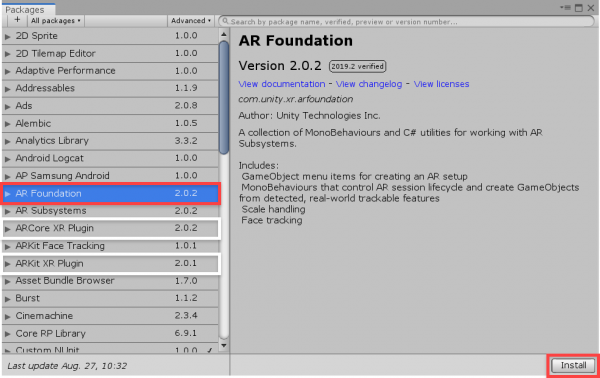Image resolution: width=600 pixels, height=378 pixels.
Task: Click the package list scrollbar thumb
Action: coord(224,98)
